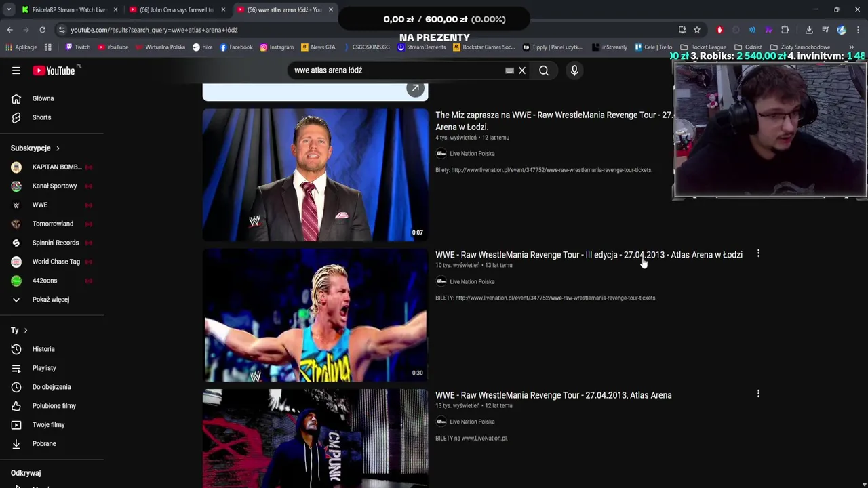Close the John Cena says farewell tab
Image resolution: width=868 pixels, height=488 pixels.
click(223, 9)
